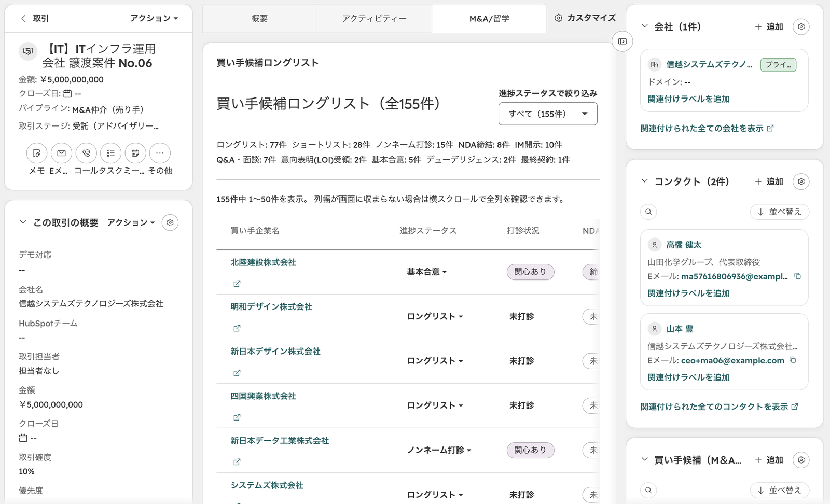Click 関連付けられた全てのコンタクトを表示 link
Screen dimensions: 830x504
click(x=720, y=407)
